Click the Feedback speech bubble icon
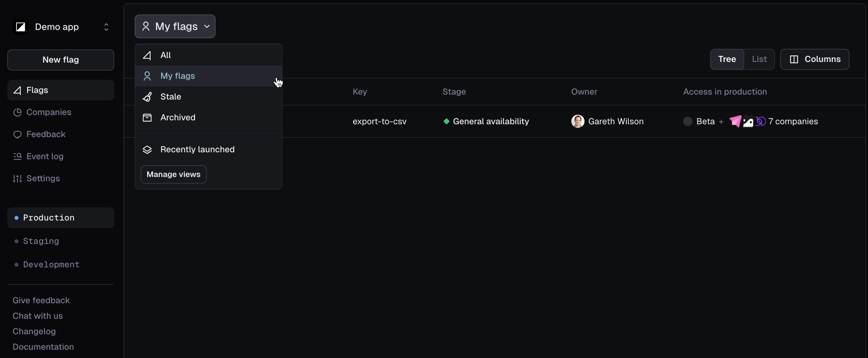 (x=17, y=134)
